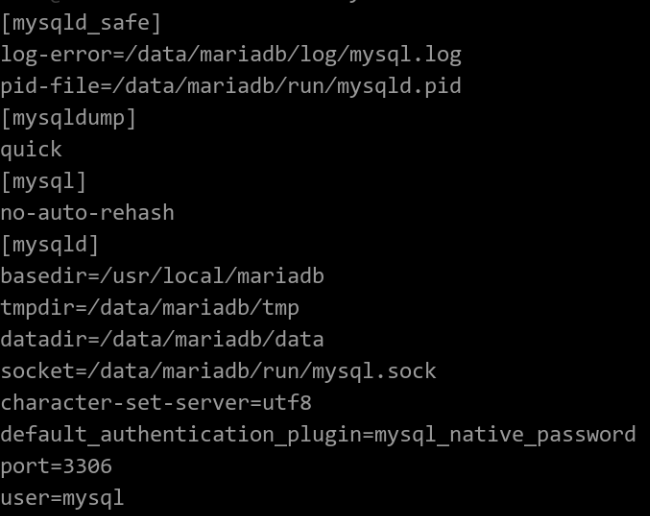The height and width of the screenshot is (516, 650).
Task: Click the datadir=/data/mariadb/data line
Action: point(162,339)
